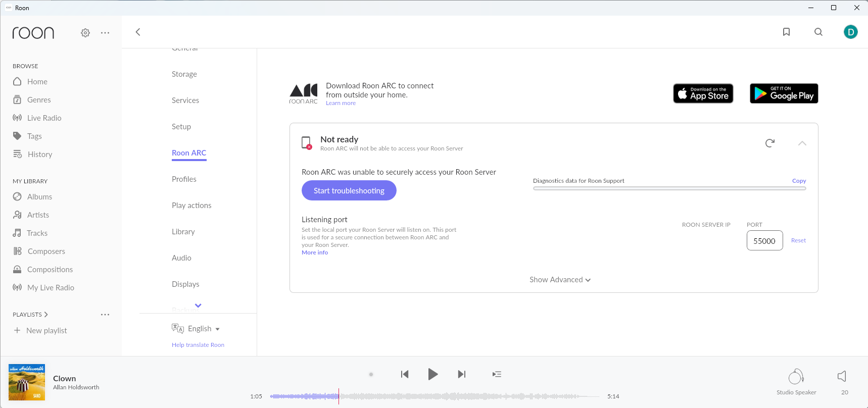The height and width of the screenshot is (408, 868).
Task: Expand Show Advanced options
Action: [x=560, y=280]
